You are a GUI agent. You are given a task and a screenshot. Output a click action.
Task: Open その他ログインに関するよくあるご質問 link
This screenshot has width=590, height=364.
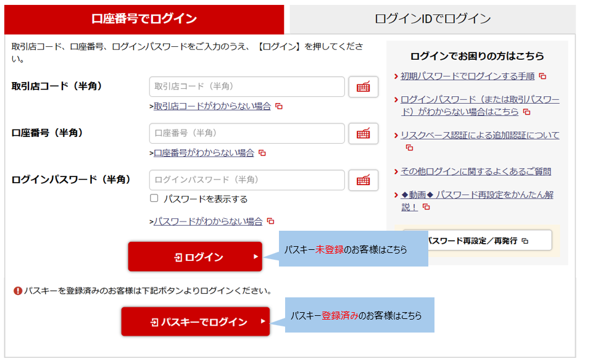(x=475, y=172)
